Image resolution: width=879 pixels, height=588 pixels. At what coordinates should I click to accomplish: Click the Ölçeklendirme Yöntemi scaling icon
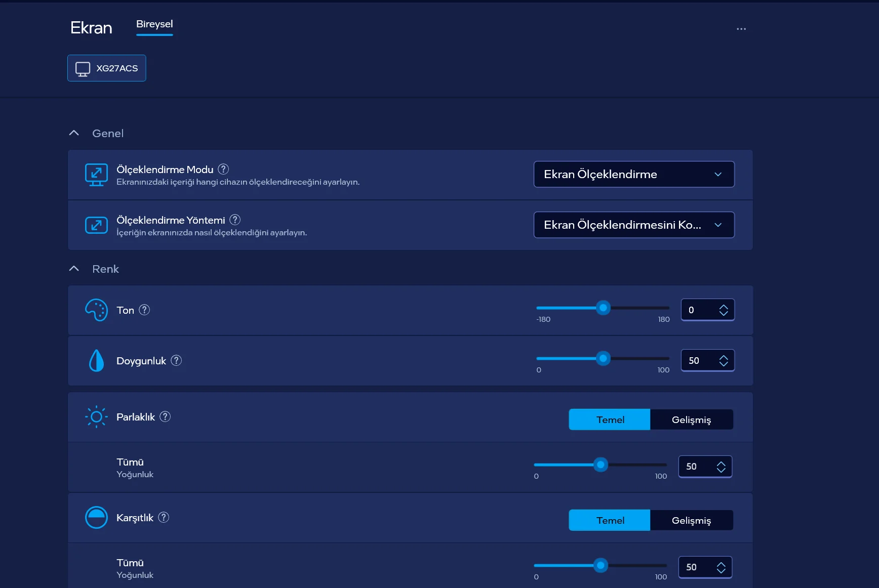pos(96,225)
